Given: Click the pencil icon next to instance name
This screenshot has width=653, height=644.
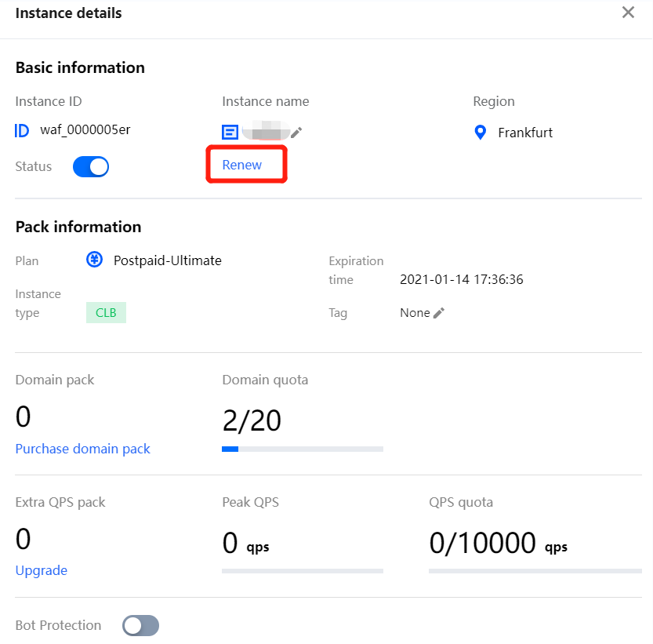Looking at the screenshot, I should tap(296, 133).
